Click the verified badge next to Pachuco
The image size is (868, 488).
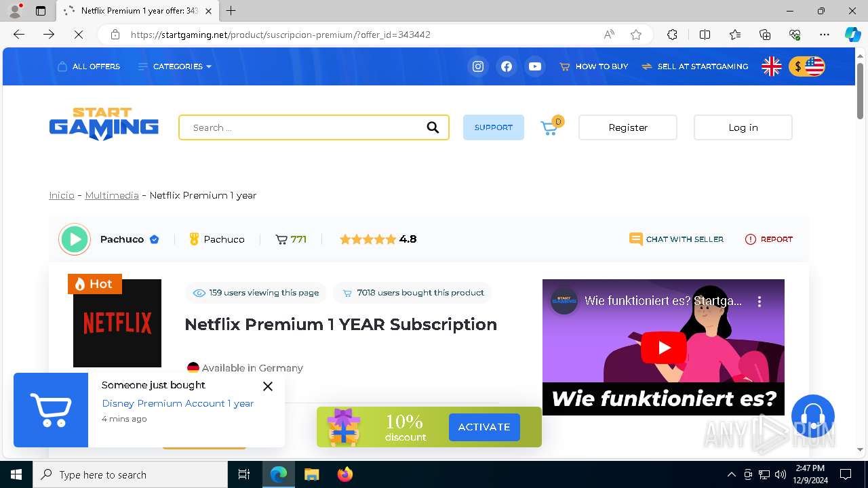pos(155,239)
